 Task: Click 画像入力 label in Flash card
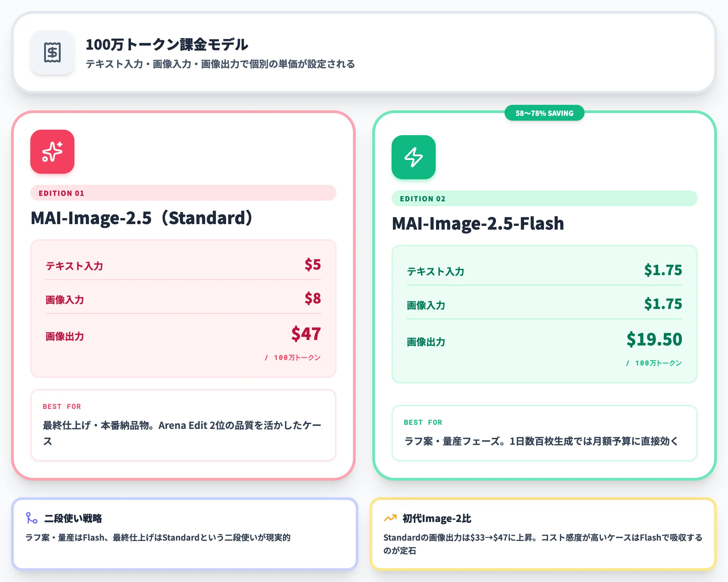(x=426, y=305)
